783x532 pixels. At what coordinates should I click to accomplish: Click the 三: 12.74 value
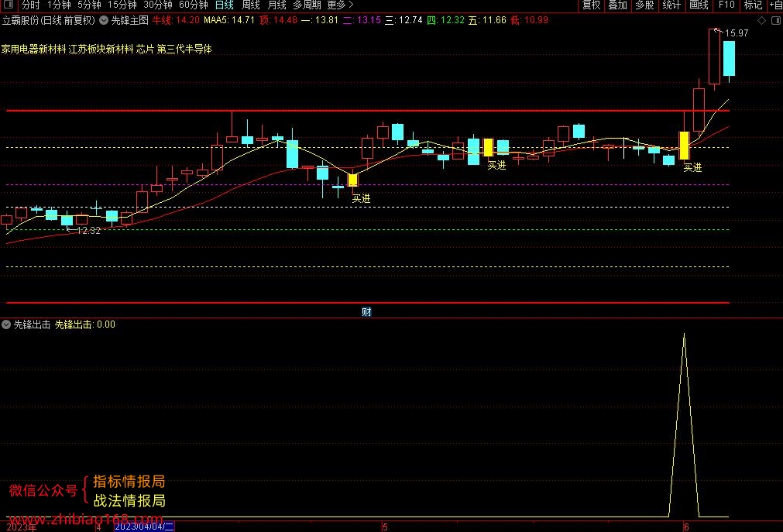(x=404, y=20)
